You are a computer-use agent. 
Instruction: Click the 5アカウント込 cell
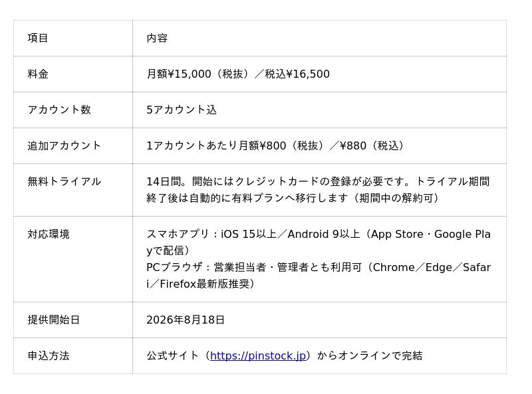tap(319, 110)
